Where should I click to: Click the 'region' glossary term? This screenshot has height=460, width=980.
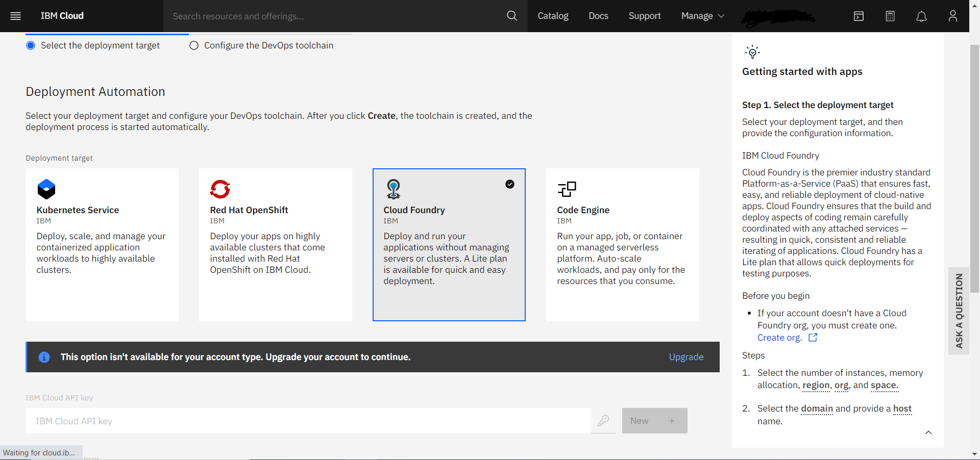[816, 386]
